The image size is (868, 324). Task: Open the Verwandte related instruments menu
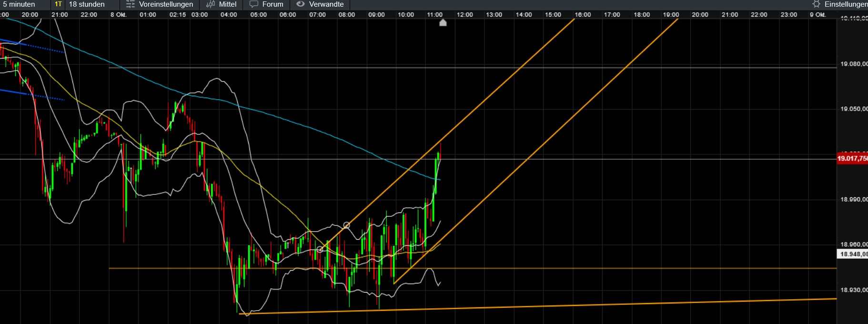click(320, 4)
